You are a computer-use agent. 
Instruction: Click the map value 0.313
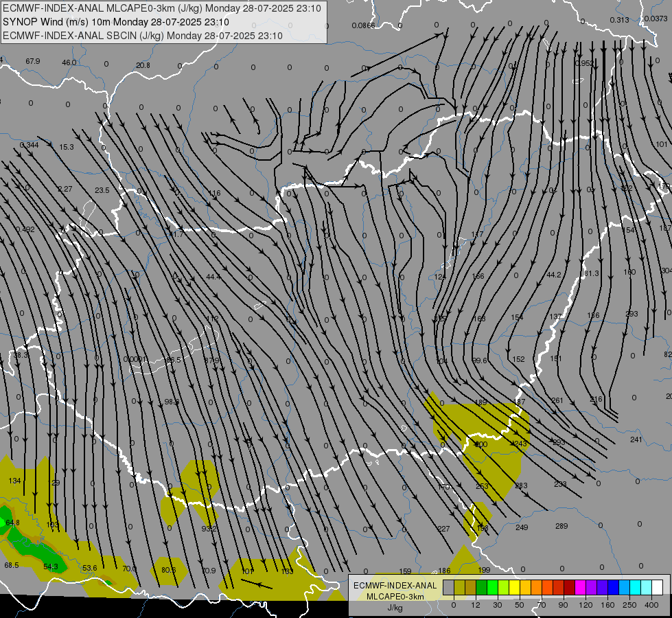619,20
